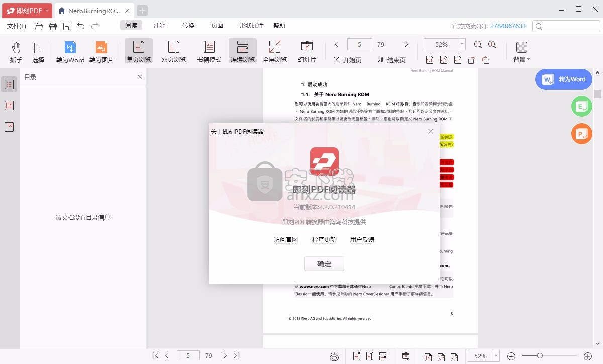Viewport: 603px width, 364px height.
Task: Click toolbar fit-page icon
Action: (444, 60)
